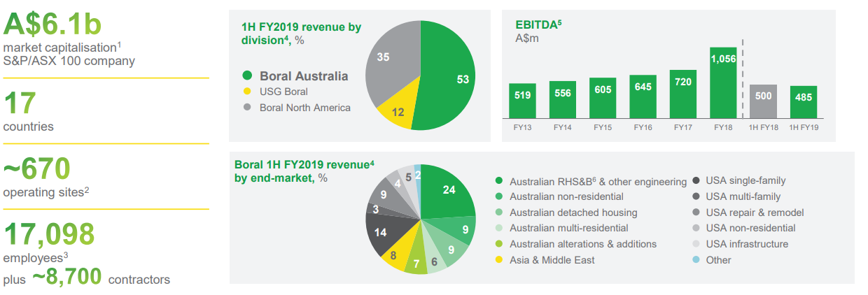Click the legend dot for Australian RHS&B
The width and height of the screenshot is (868, 295).
click(498, 181)
